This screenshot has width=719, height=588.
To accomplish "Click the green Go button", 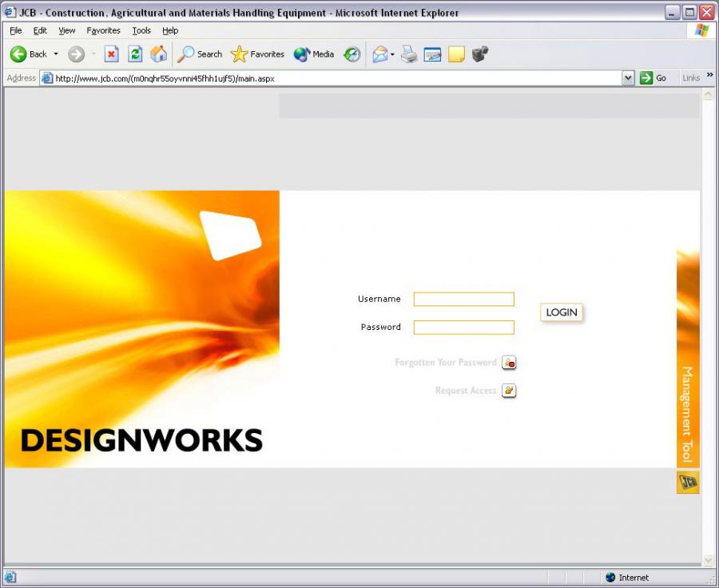I will coord(653,78).
